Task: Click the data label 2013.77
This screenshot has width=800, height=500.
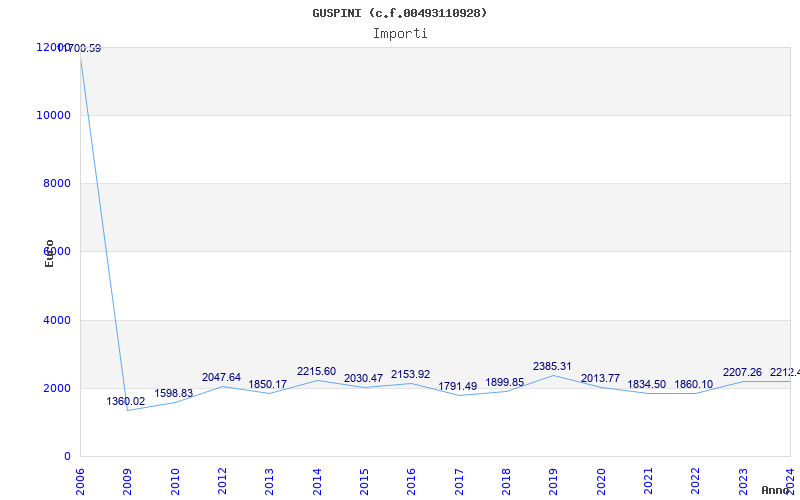Action: click(x=601, y=379)
